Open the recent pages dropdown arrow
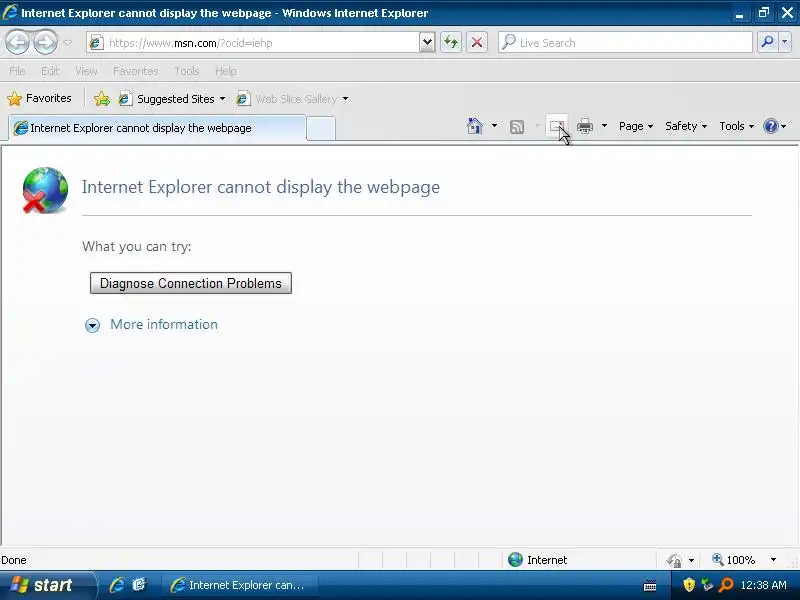The height and width of the screenshot is (600, 800). [68, 43]
